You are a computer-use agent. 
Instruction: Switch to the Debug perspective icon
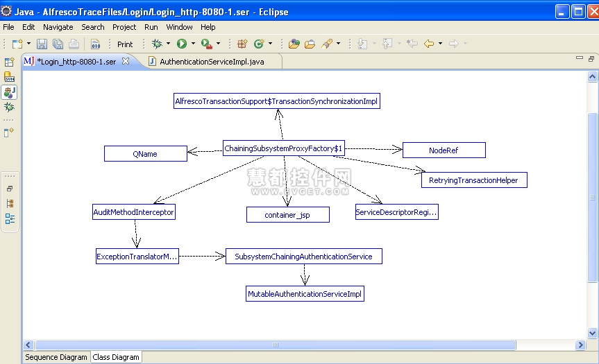(x=9, y=107)
